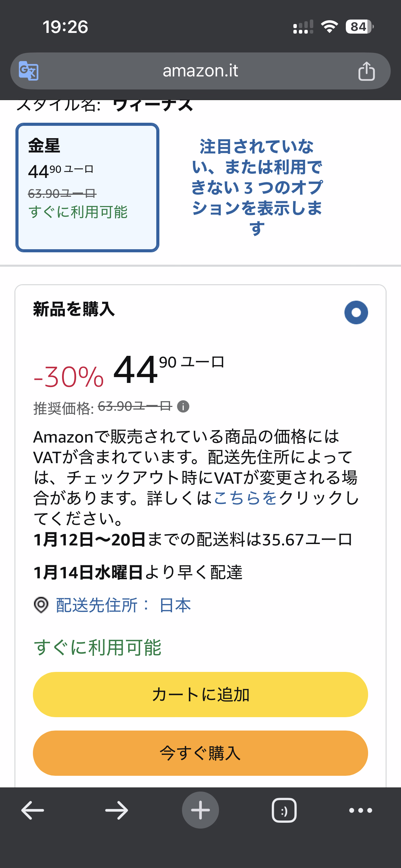Open the three-dot browser menu
This screenshot has height=868, width=401.
pos(361,810)
